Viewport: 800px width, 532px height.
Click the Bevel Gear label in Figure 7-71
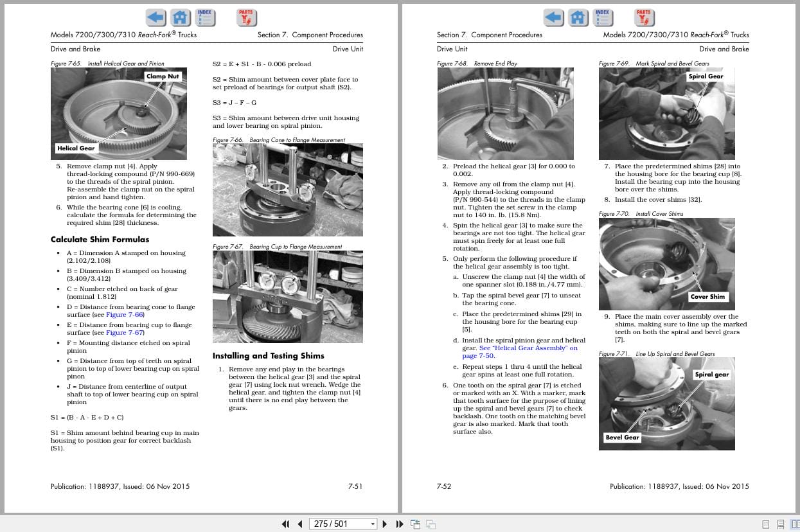[622, 438]
